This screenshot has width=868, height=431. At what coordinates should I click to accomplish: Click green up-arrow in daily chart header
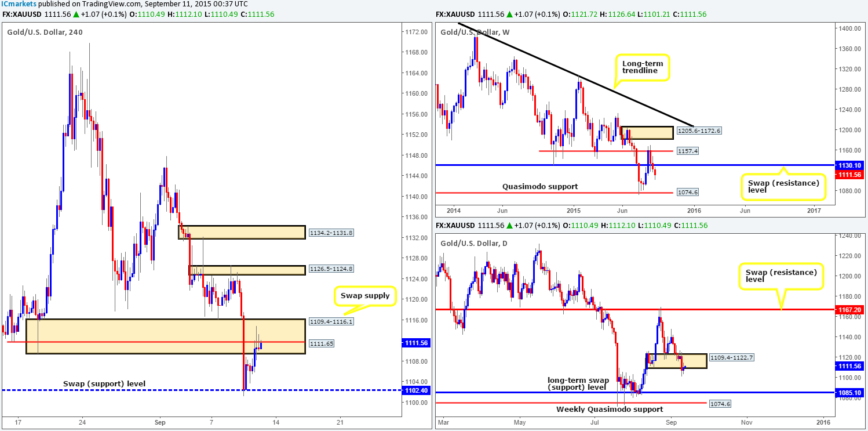point(510,226)
